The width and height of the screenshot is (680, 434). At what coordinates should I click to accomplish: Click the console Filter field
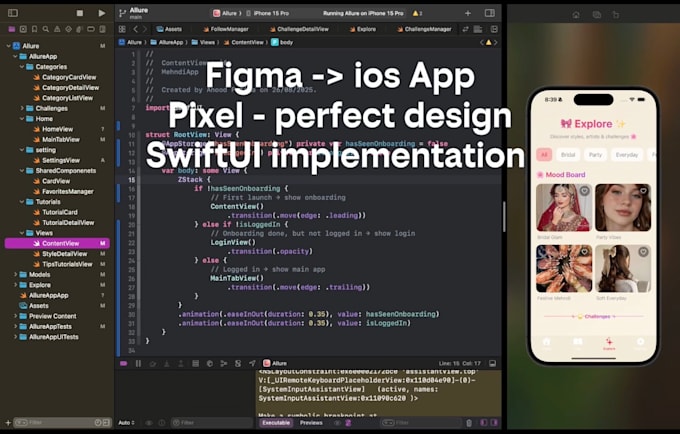tap(421, 423)
